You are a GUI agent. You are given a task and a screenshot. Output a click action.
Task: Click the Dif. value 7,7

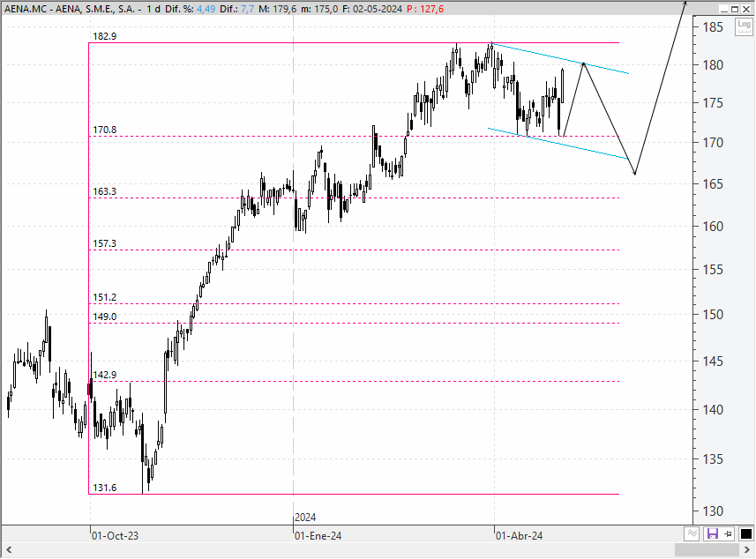click(247, 9)
